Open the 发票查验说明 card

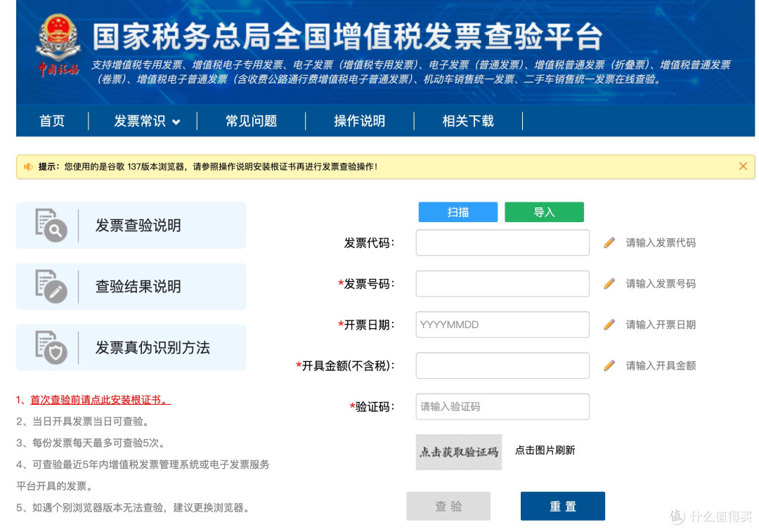click(x=131, y=226)
